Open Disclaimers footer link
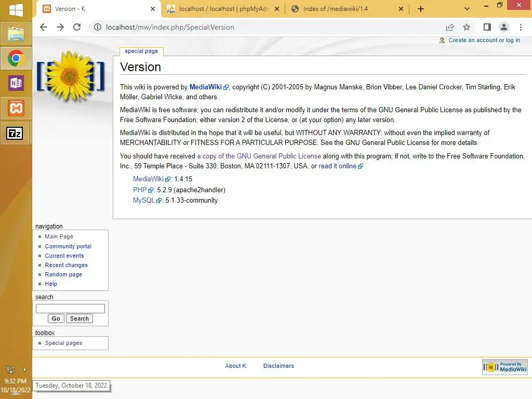 point(278,366)
